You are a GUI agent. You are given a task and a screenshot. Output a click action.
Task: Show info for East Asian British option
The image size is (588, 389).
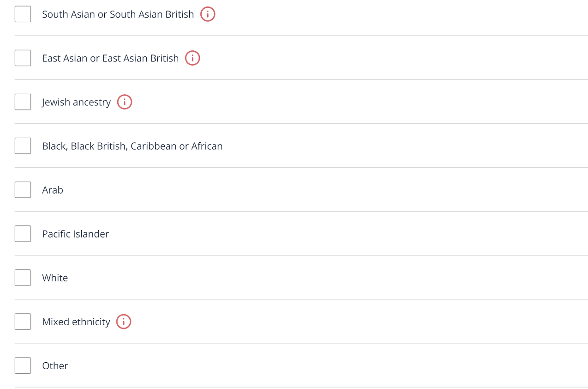point(192,58)
